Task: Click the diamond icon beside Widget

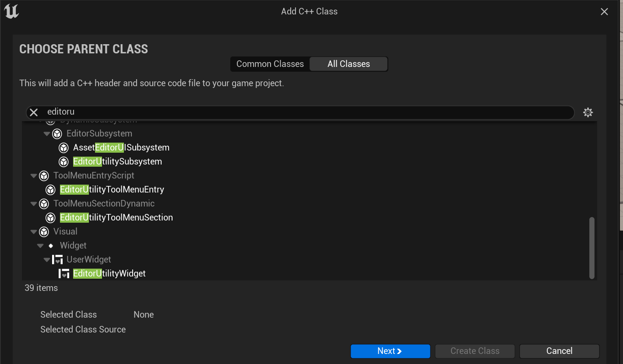Action: pyautogui.click(x=51, y=245)
